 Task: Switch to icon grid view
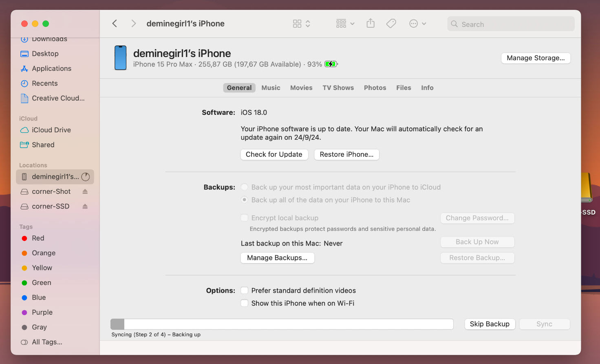coord(297,24)
